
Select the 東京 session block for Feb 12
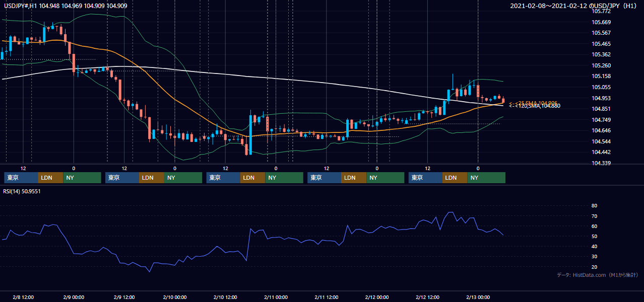425,178
